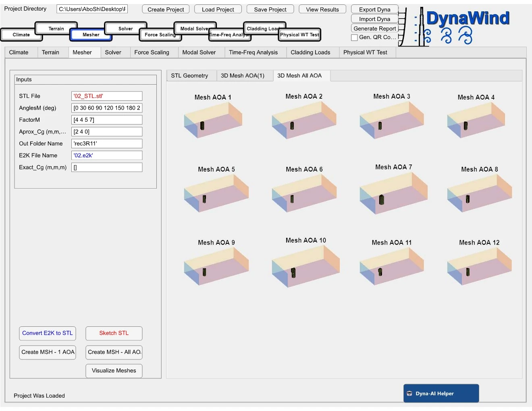Enable the Gen. QR Code checkbox
This screenshot has width=532, height=411.
[355, 37]
